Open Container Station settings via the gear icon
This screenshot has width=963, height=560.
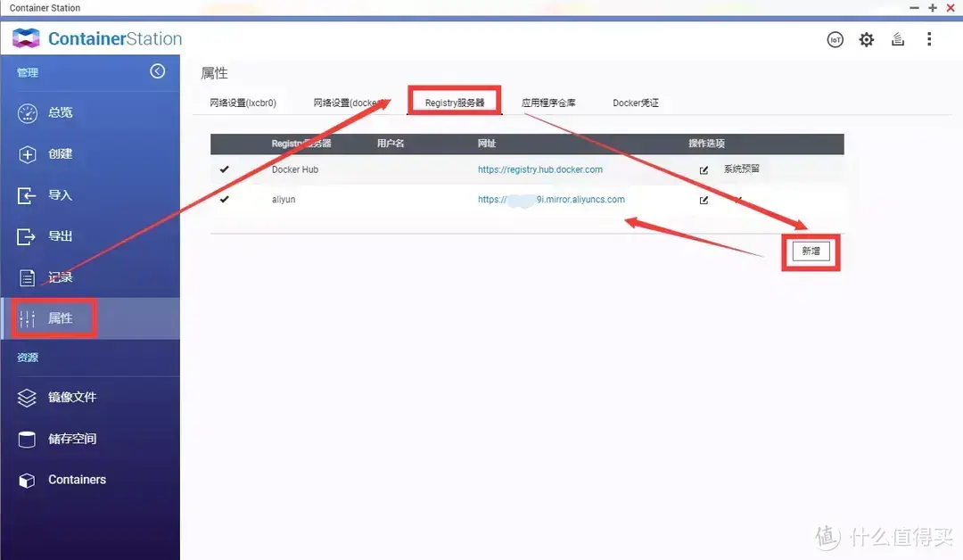tap(866, 39)
